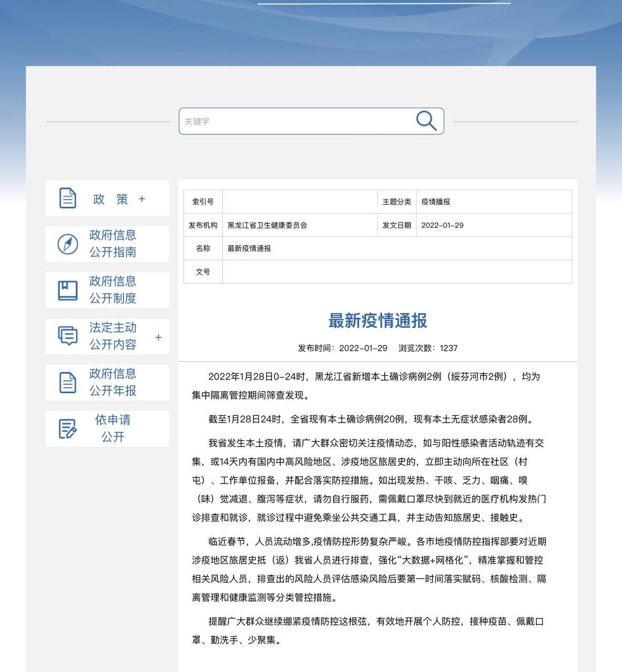This screenshot has width=622, height=672.
Task: Click the 索引号 label cell
Action: point(203,202)
